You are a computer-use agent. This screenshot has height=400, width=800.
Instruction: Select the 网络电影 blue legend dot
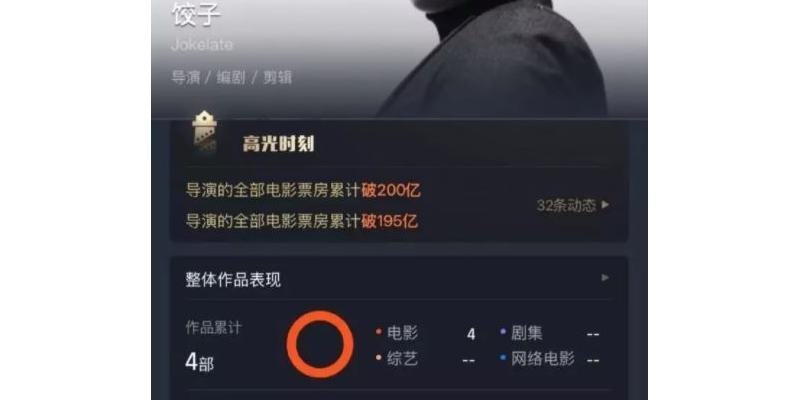(503, 358)
